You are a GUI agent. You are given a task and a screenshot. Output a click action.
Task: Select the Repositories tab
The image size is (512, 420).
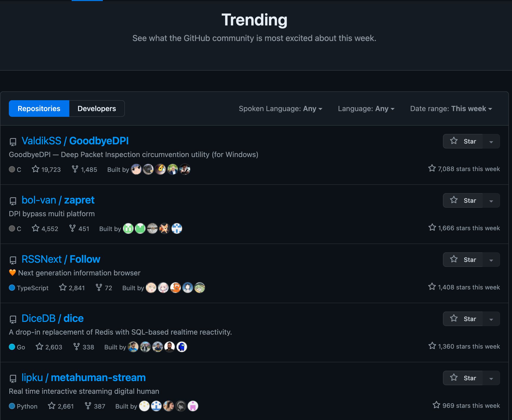[x=39, y=109]
